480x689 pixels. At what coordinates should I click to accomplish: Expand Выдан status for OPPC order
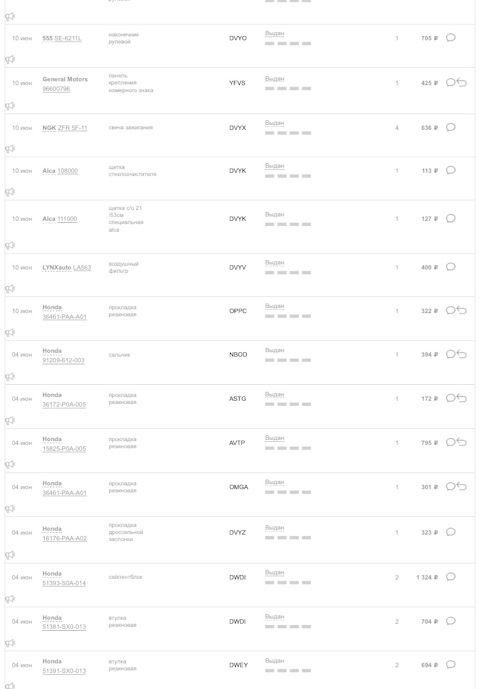point(274,306)
